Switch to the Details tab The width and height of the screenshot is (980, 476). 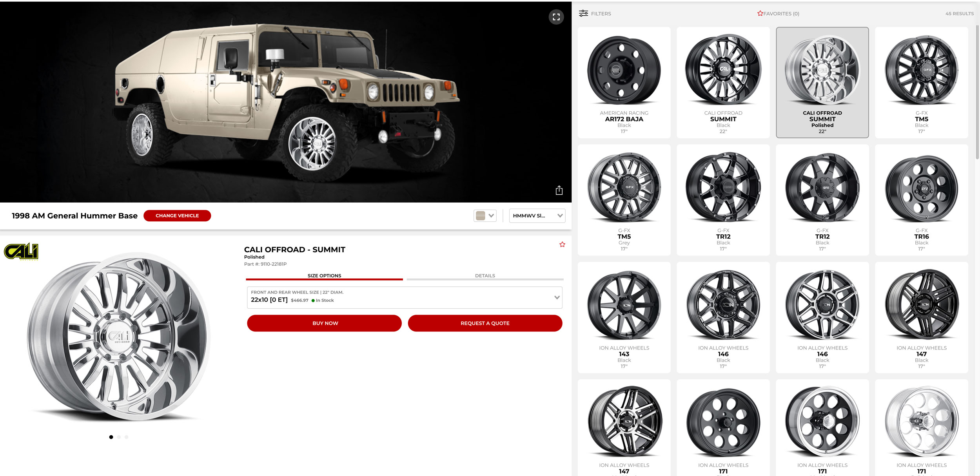[x=485, y=276]
